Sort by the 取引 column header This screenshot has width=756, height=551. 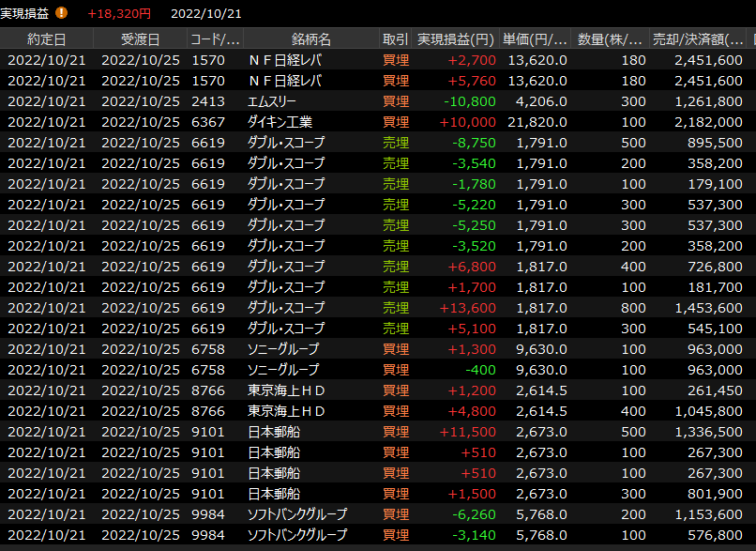[395, 39]
